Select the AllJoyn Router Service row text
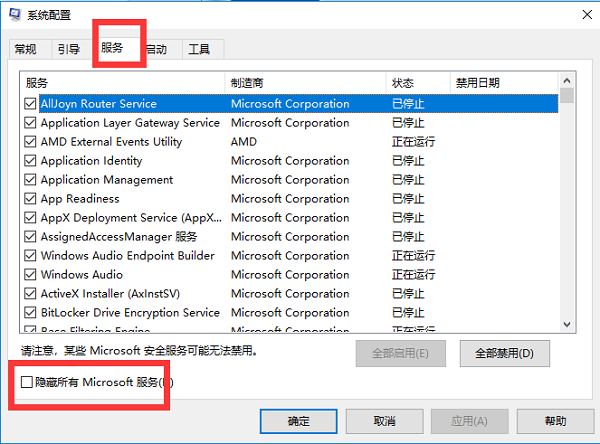Viewport: 600px width, 444px height. (x=99, y=104)
